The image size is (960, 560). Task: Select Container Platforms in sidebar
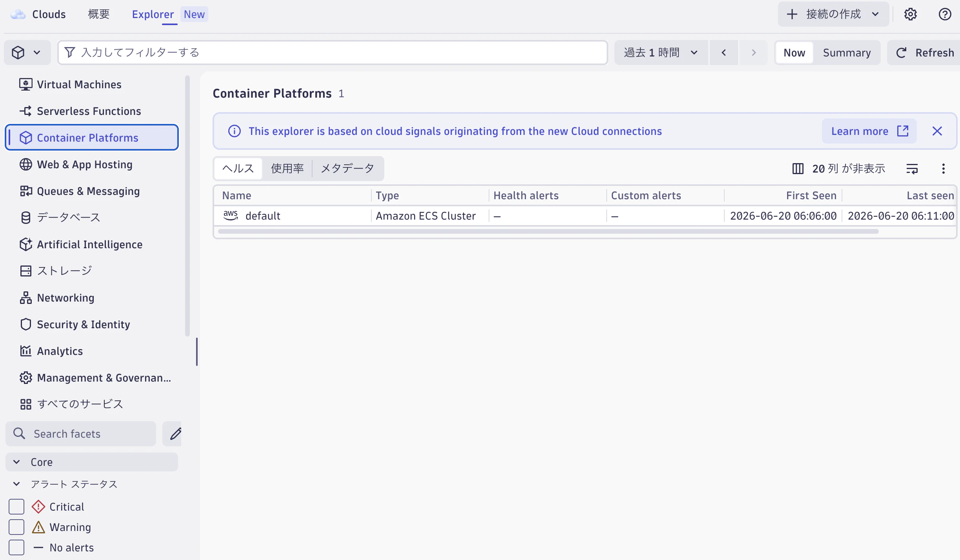(x=92, y=138)
